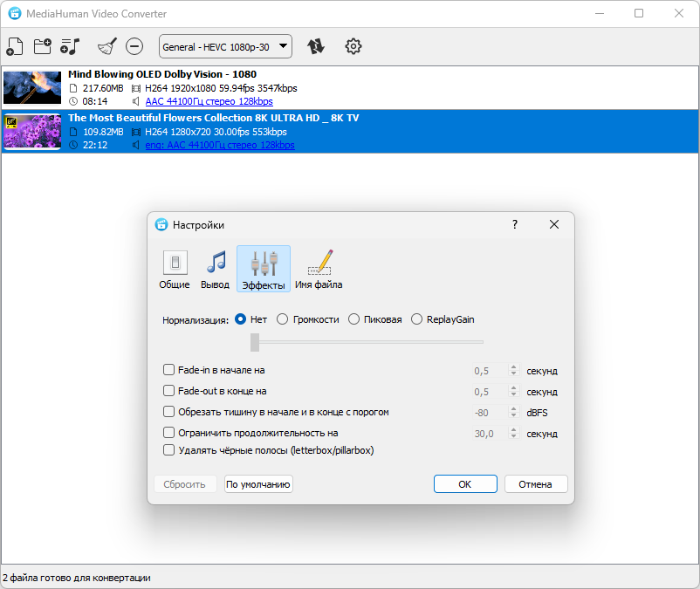Click the -80 dBFS threshold field
The height and width of the screenshot is (589, 700).
tap(491, 412)
